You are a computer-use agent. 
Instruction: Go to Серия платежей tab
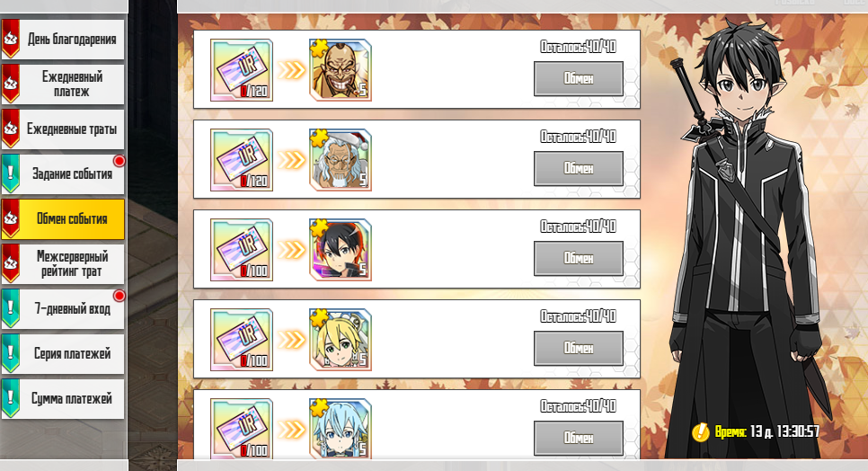click(x=63, y=353)
